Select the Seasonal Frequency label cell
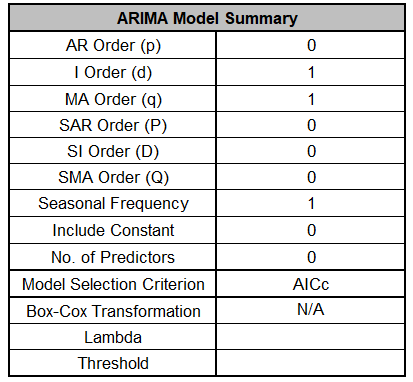Screen dimensions: 413x382 coord(113,203)
